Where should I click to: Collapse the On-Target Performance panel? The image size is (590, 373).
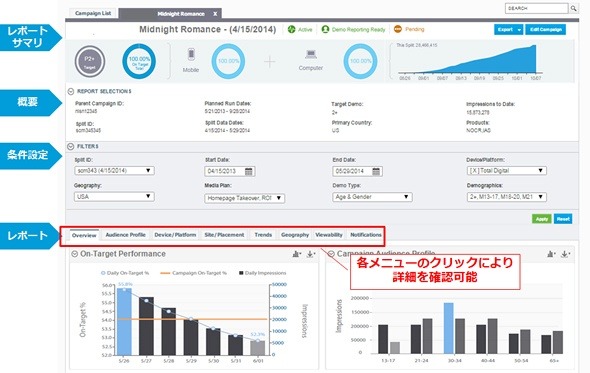click(x=75, y=254)
